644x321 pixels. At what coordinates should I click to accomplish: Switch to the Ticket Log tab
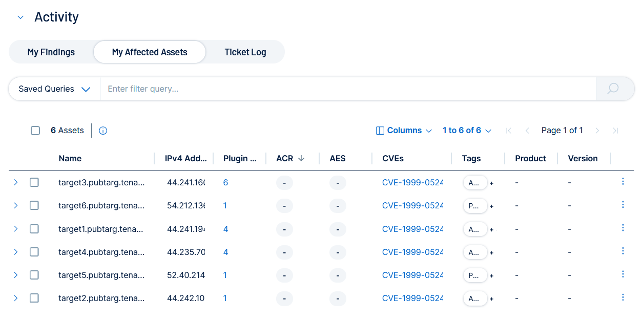point(245,52)
